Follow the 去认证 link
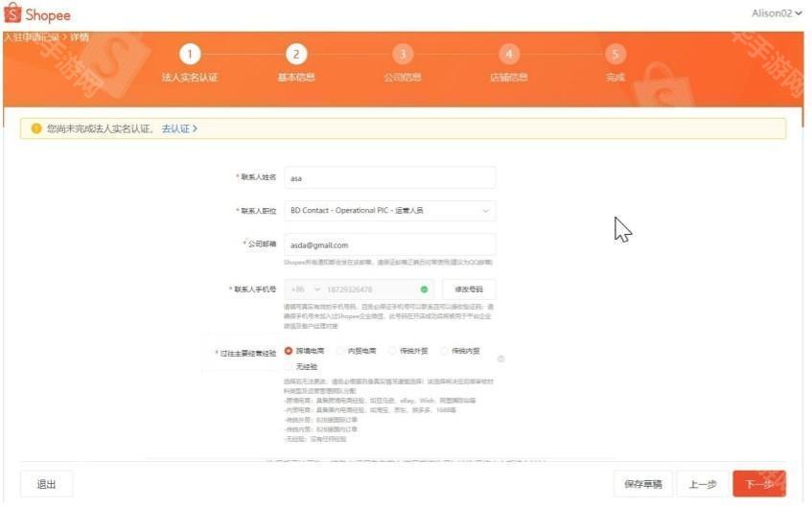The height and width of the screenshot is (509, 812). (x=178, y=128)
